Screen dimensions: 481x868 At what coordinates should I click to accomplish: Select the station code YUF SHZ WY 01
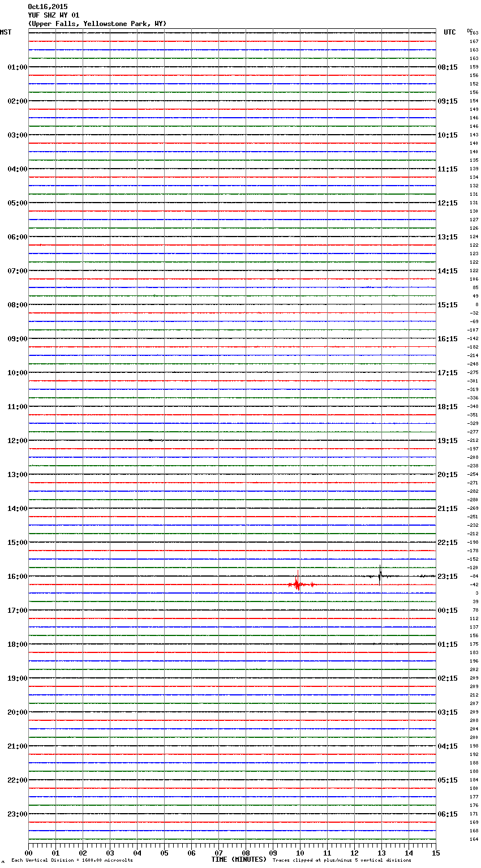[54, 15]
